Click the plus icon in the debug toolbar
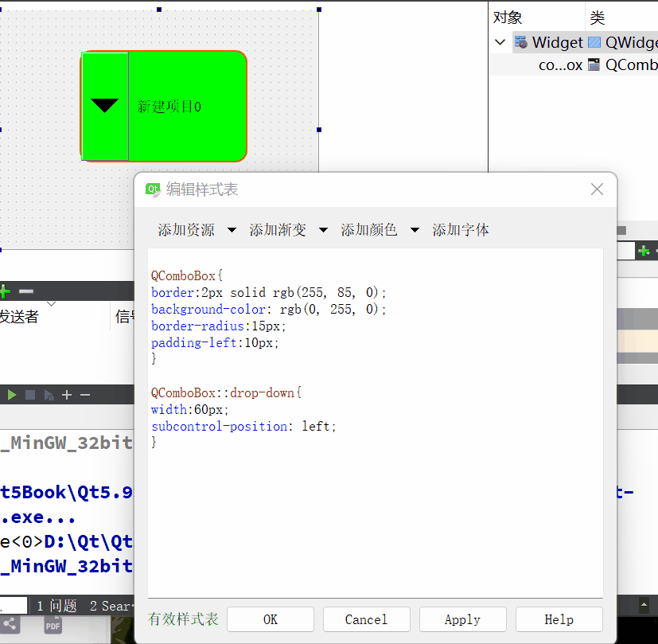The image size is (658, 644). coord(66,395)
